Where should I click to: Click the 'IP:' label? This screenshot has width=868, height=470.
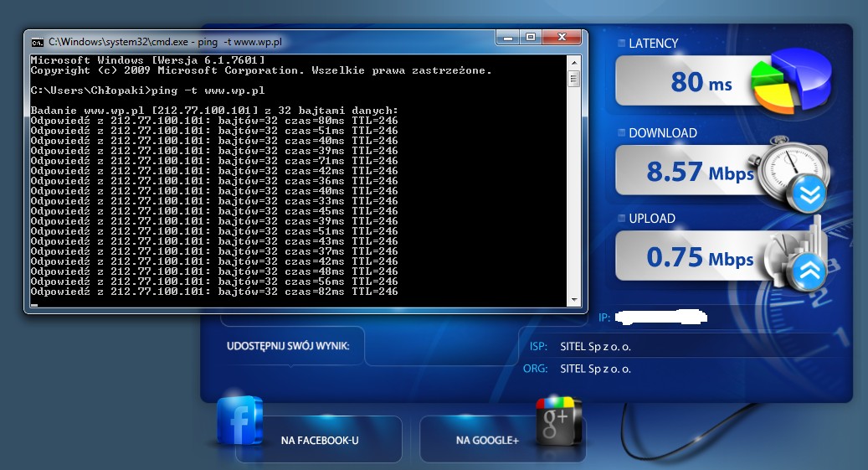coord(604,318)
